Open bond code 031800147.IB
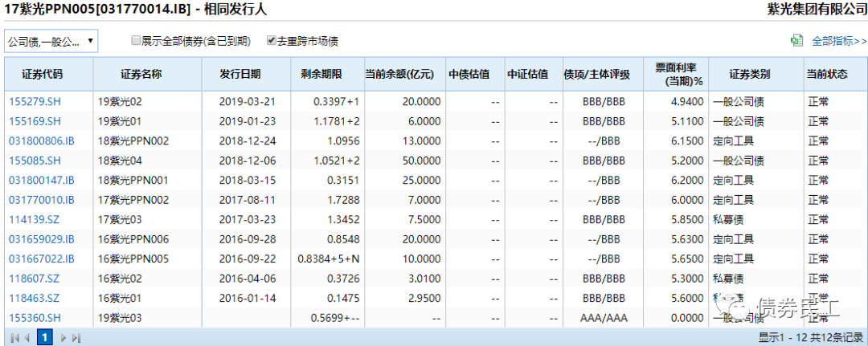This screenshot has height=346, width=868. 42,180
